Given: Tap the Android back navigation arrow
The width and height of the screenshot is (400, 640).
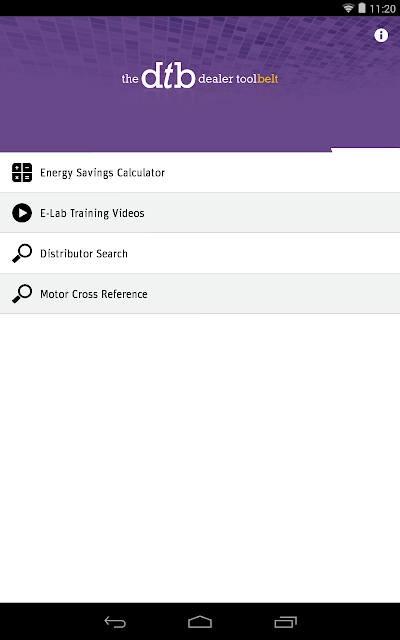Looking at the screenshot, I should click(x=115, y=622).
